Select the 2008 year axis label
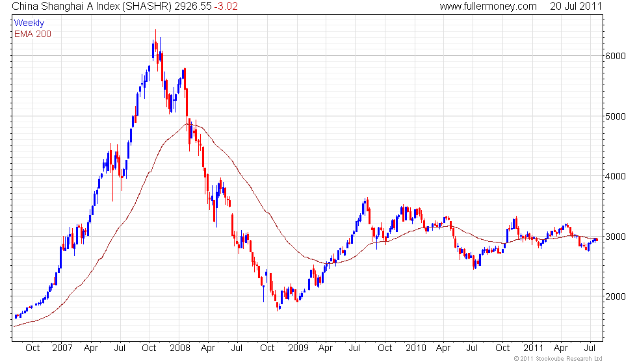Viewport: 637px width, 364px height. pos(180,348)
